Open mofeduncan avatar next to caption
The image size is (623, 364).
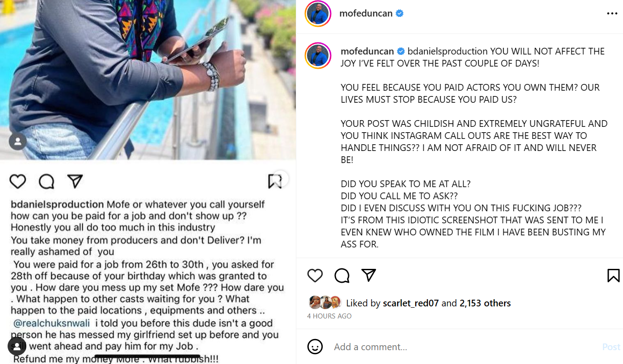[x=318, y=56]
